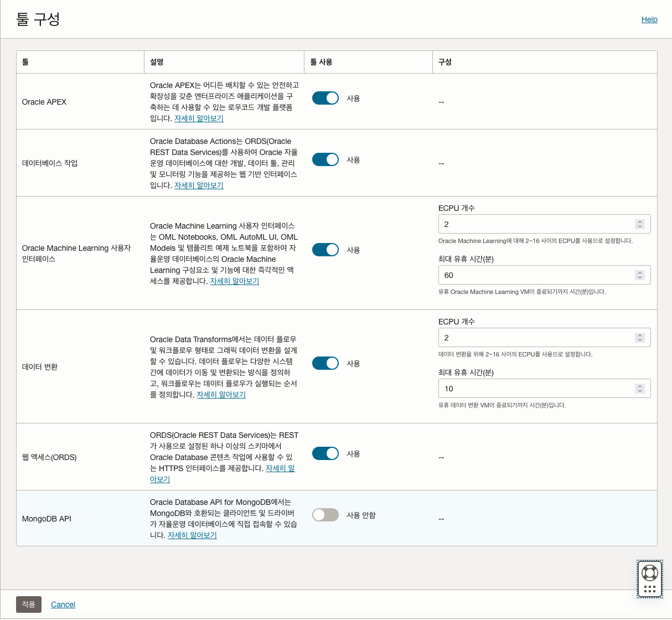The width and height of the screenshot is (672, 620).
Task: Focus 데이터 변환 idle time field showing 10
Action: pos(544,389)
